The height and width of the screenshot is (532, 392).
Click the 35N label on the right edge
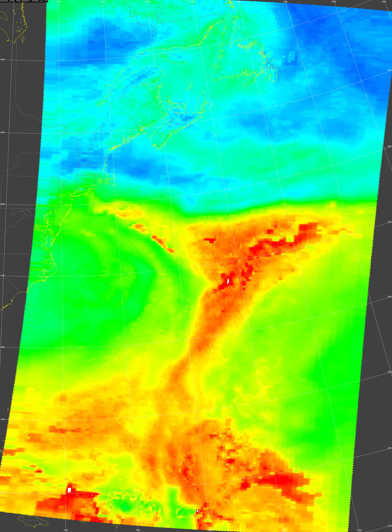click(x=389, y=222)
